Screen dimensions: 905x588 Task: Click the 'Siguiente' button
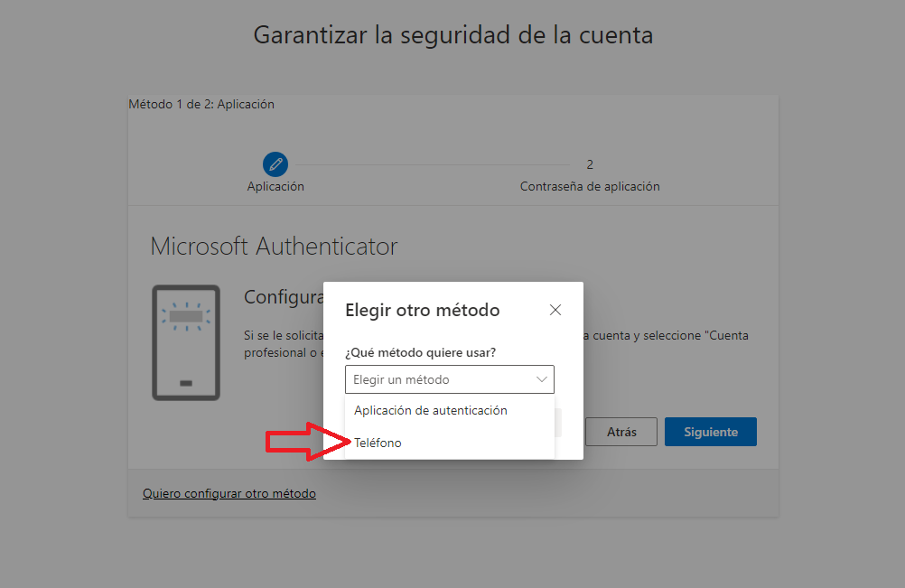pyautogui.click(x=711, y=432)
